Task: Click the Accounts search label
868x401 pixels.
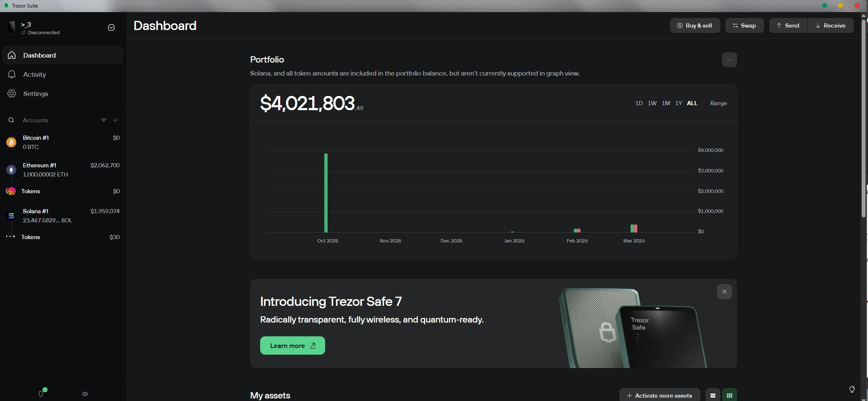Action: (x=35, y=120)
